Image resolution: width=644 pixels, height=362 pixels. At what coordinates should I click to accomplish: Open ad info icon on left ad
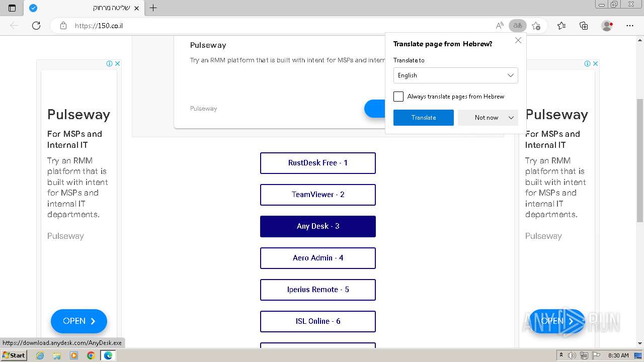109,63
